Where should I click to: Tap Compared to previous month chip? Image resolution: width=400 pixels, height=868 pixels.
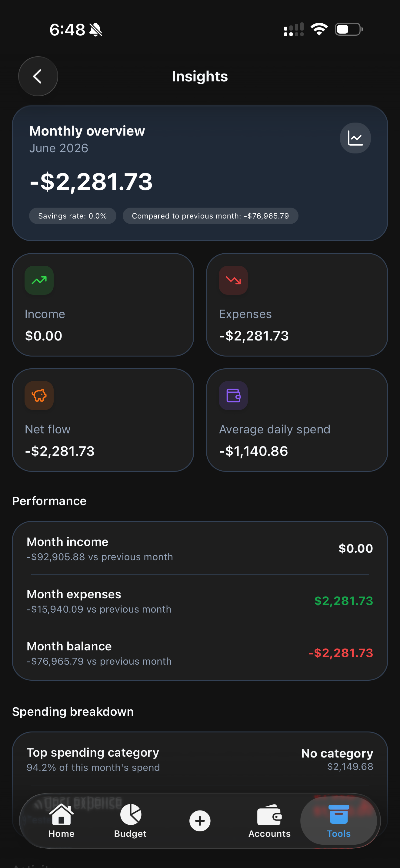coord(211,216)
